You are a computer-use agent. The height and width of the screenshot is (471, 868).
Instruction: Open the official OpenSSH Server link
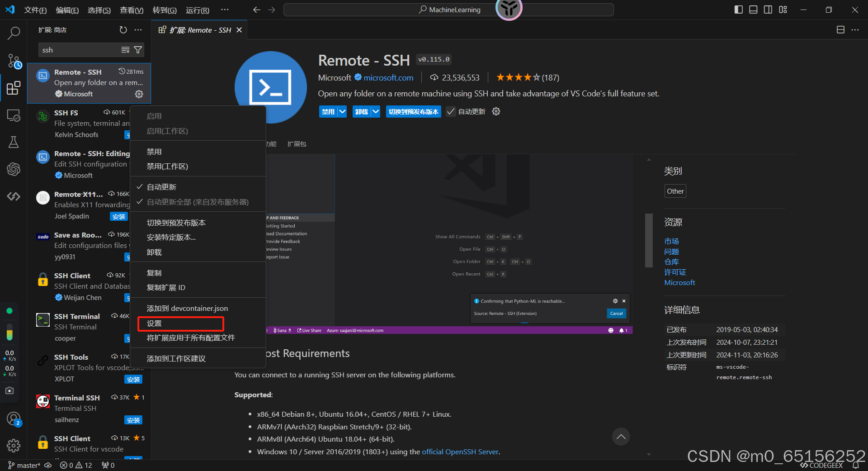point(460,452)
